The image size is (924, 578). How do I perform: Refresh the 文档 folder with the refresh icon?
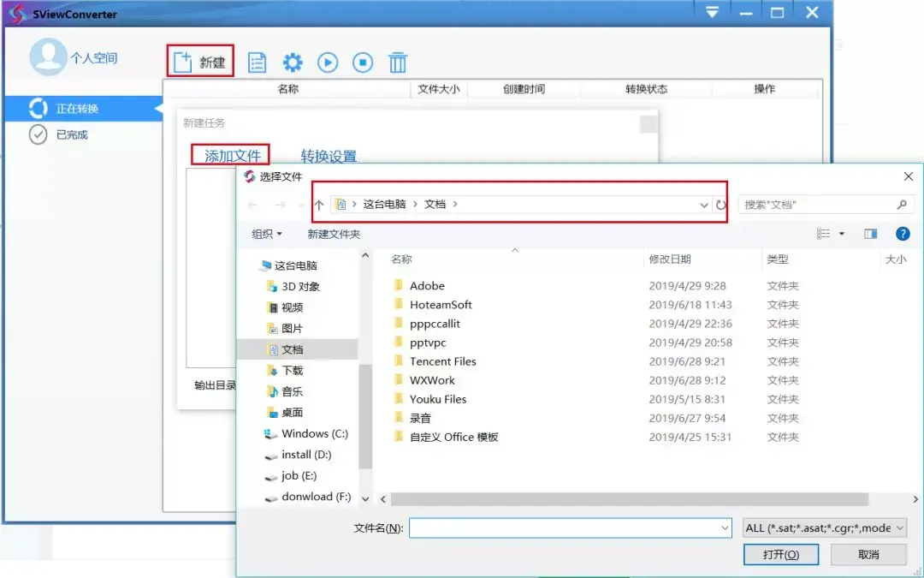click(721, 204)
